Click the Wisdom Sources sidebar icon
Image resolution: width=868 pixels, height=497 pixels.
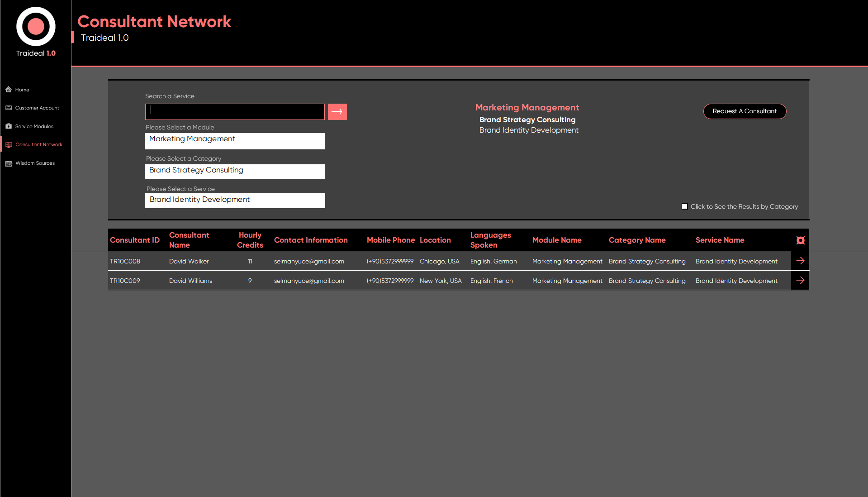click(x=9, y=163)
